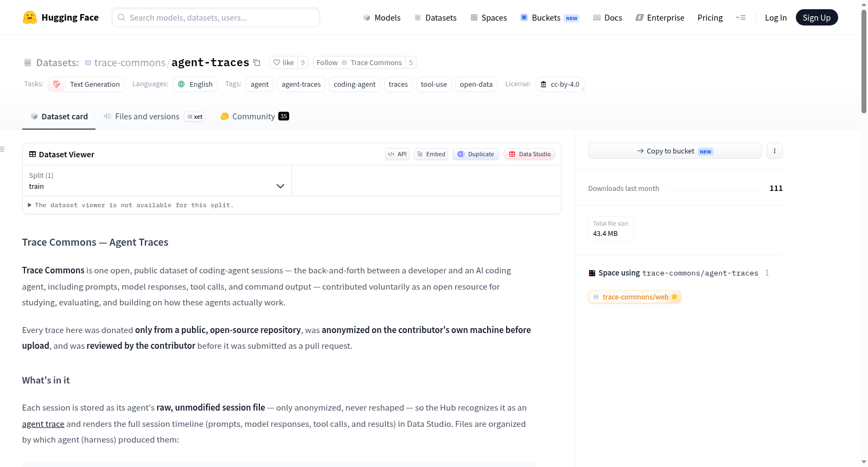
Task: Like the dataset with the heart icon
Action: [x=283, y=62]
